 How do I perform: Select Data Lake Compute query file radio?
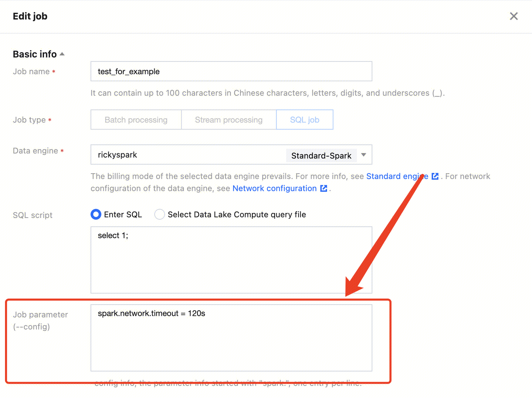(x=160, y=214)
